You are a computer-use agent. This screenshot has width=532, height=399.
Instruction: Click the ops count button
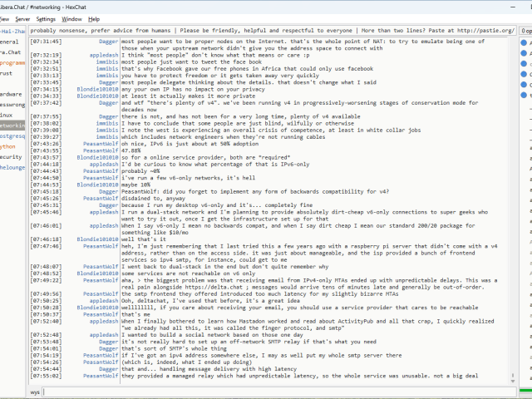click(525, 31)
